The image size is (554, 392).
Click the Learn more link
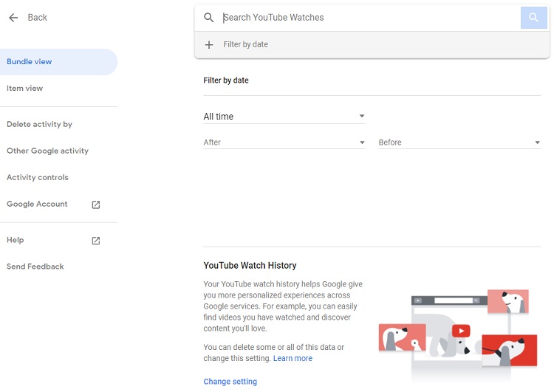pos(293,359)
